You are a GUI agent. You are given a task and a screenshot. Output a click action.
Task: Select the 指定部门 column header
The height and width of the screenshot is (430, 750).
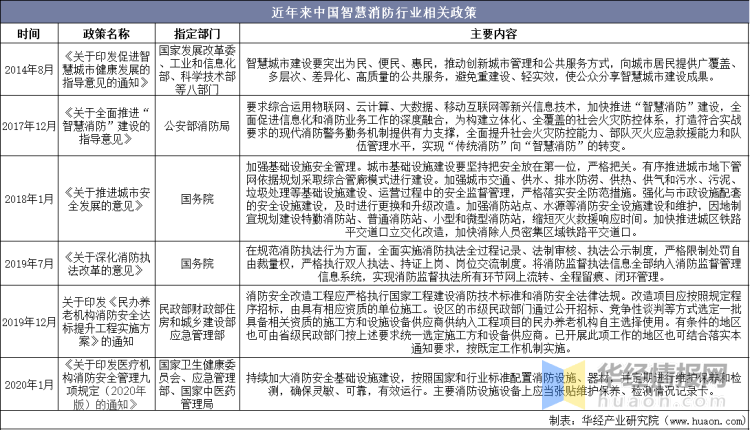(197, 34)
